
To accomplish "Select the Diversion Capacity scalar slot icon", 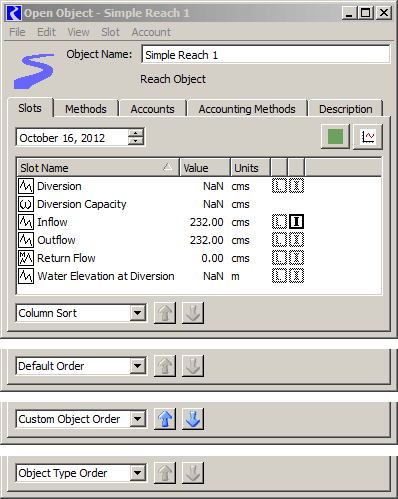I will [26, 204].
